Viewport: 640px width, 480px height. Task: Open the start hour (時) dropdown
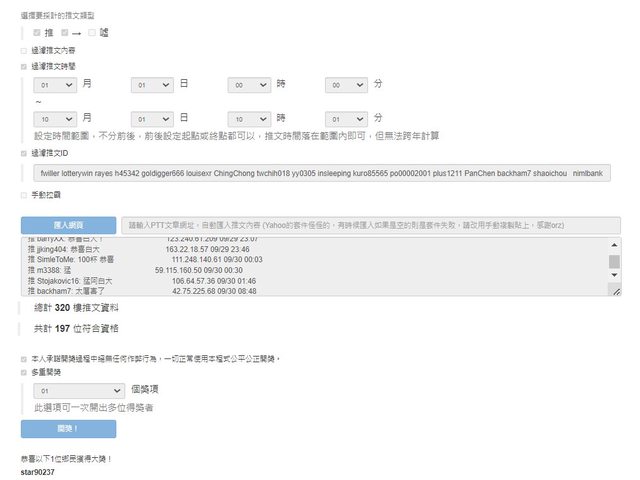pos(250,86)
